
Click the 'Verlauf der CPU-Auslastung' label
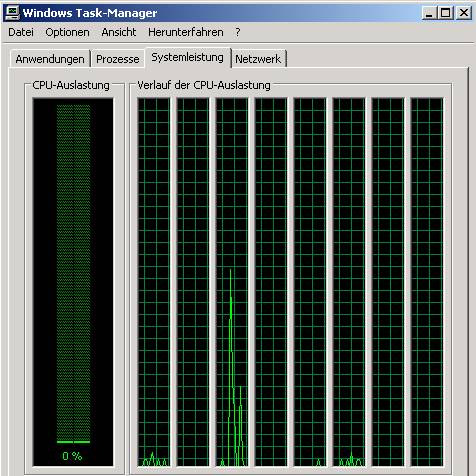tap(204, 85)
